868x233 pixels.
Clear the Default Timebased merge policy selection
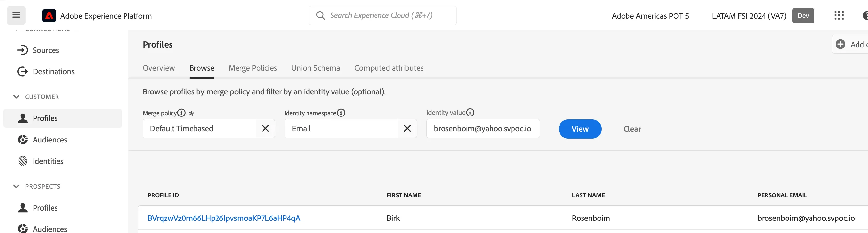265,129
